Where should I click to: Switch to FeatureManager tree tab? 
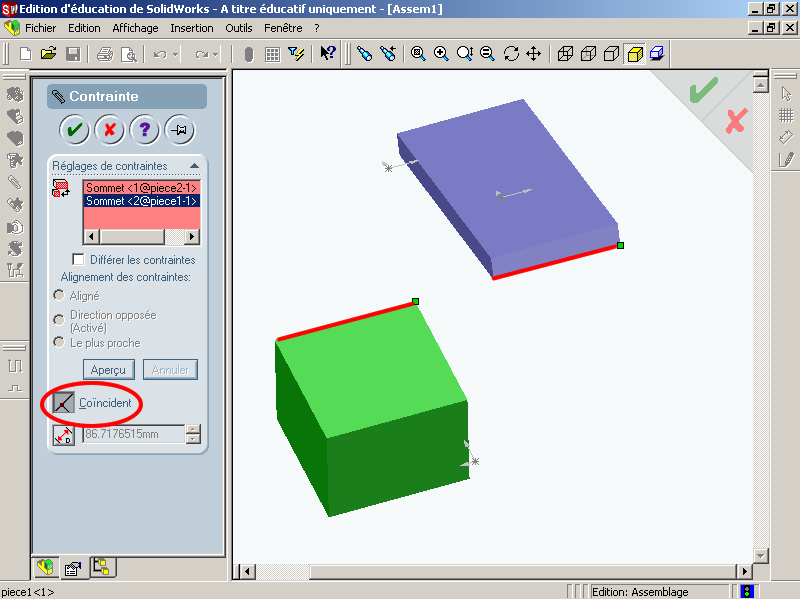[46, 567]
